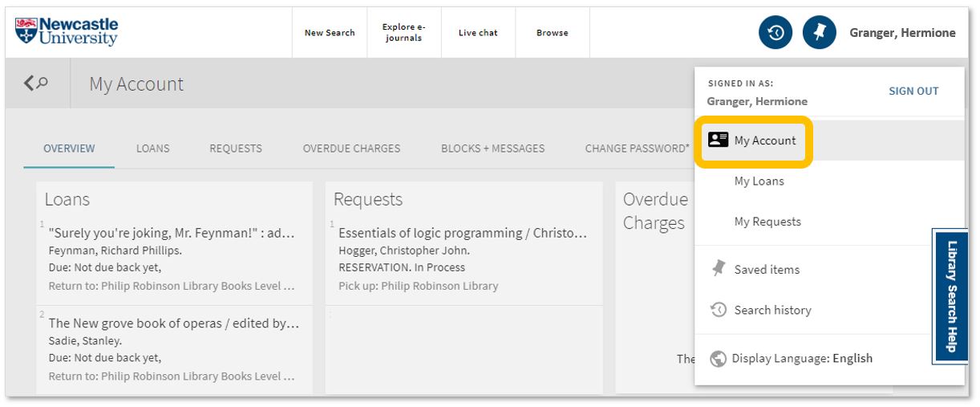This screenshot has height=407, width=980.
Task: Open saved items pin icon in header
Action: click(820, 33)
